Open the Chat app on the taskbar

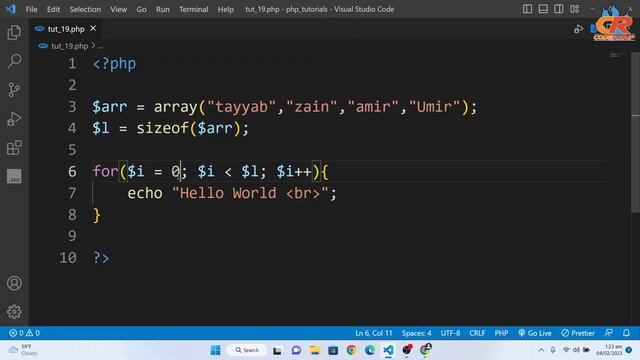[x=296, y=350]
